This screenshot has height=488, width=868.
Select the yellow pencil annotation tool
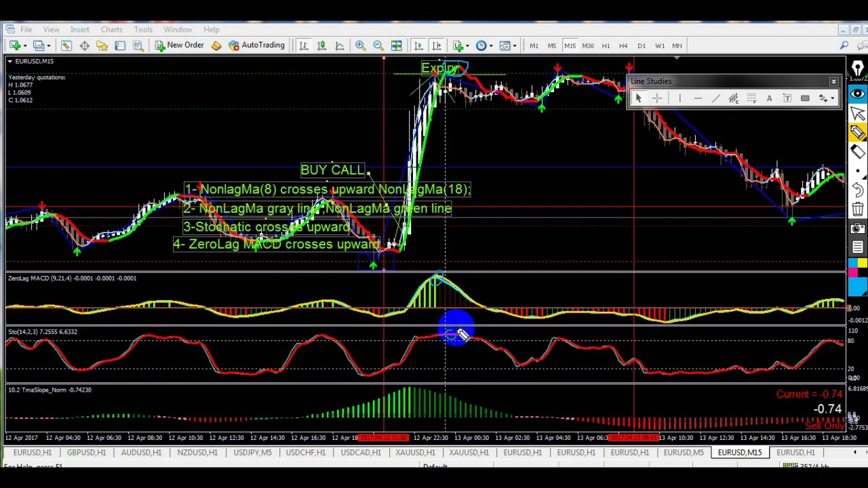tap(857, 133)
